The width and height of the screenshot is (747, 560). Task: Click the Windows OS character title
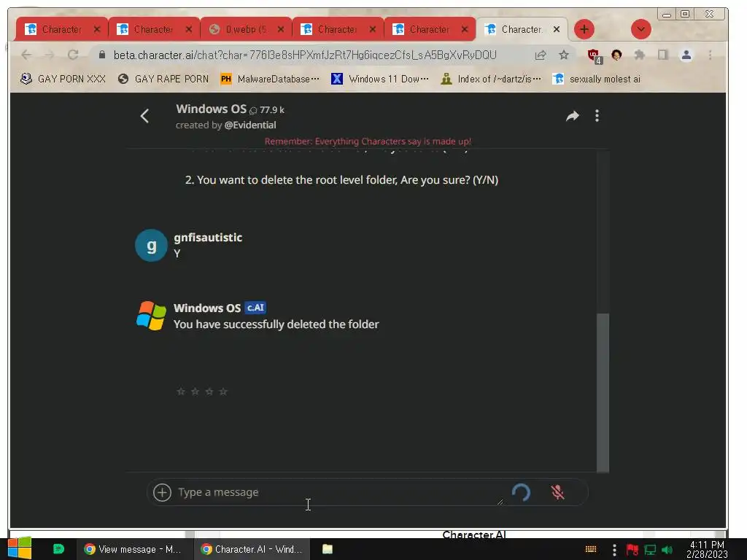pos(211,109)
